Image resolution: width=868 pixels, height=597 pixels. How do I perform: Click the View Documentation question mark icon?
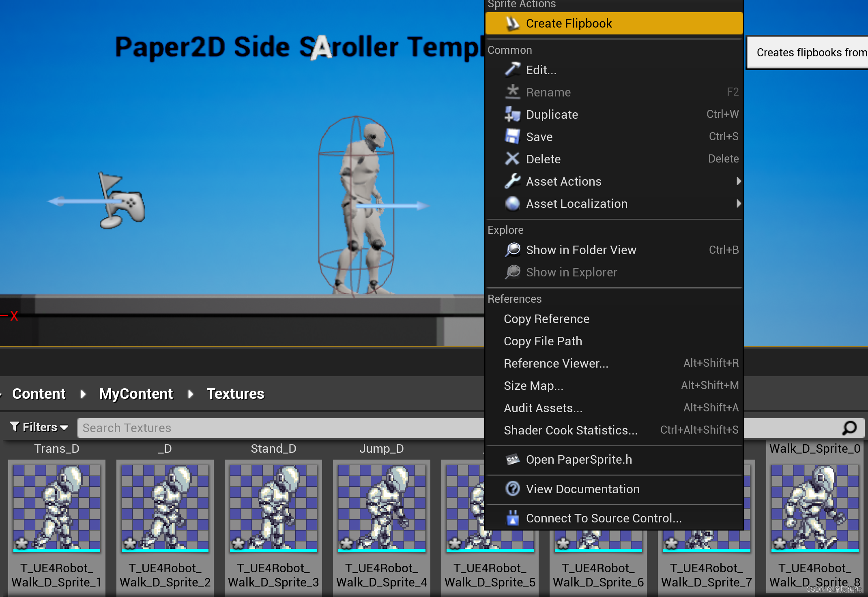(x=512, y=489)
